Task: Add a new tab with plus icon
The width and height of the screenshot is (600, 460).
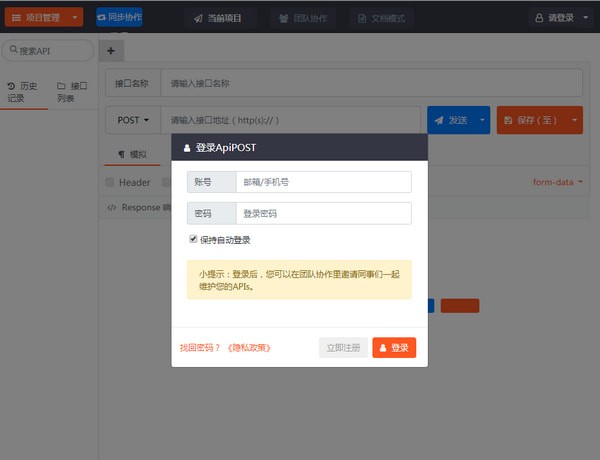Action: [x=111, y=51]
